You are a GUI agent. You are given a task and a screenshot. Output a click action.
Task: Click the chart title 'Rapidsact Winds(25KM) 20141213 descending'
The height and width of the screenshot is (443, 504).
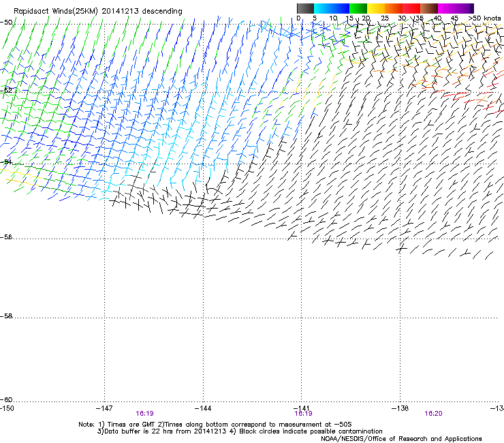[97, 12]
